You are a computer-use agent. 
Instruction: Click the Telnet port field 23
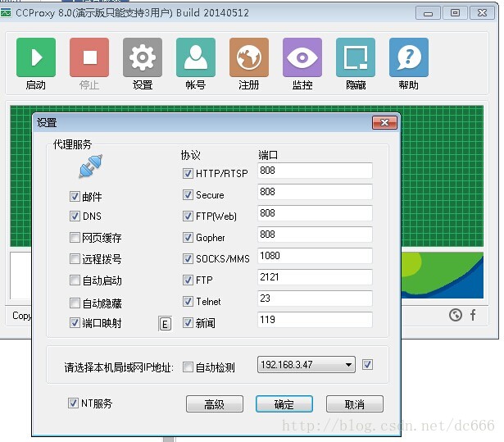[315, 298]
